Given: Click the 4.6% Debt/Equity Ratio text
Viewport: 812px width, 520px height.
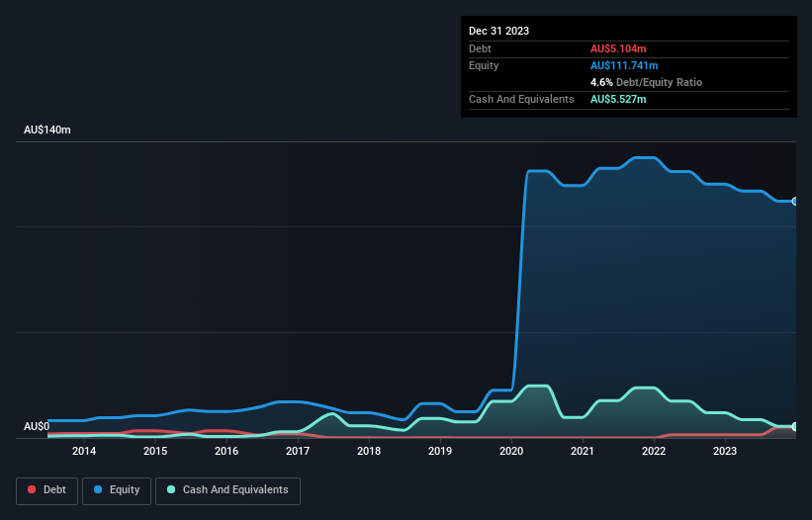Looking at the screenshot, I should (646, 82).
